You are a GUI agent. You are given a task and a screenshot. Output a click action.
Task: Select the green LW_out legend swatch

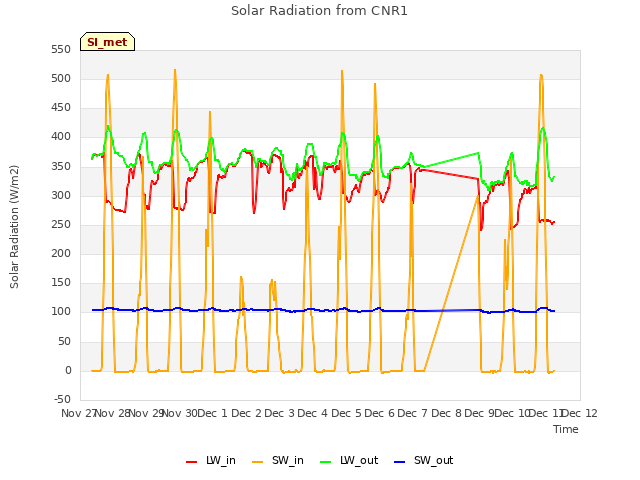[x=326, y=462]
